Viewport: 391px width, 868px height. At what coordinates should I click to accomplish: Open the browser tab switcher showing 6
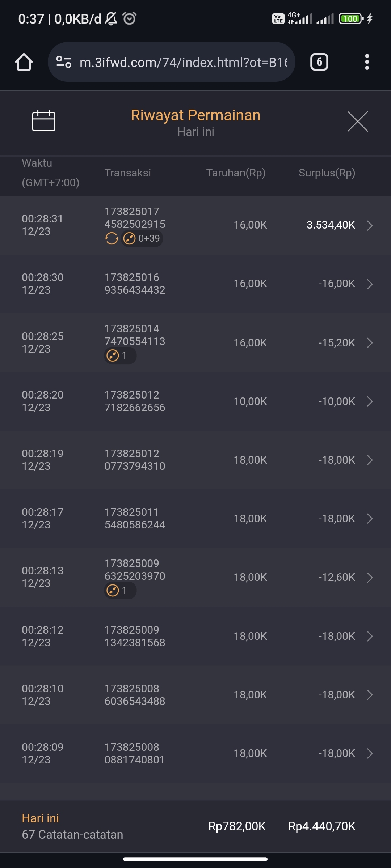coord(319,62)
